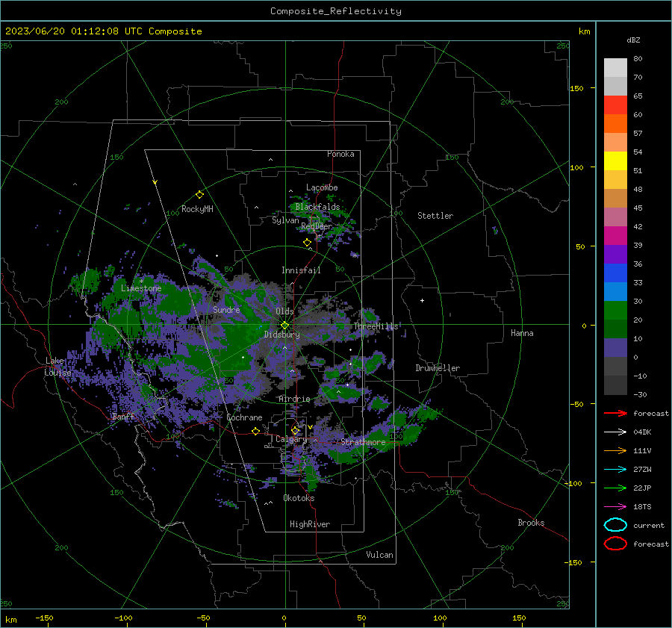Click the Calgary map label
This screenshot has height=628, width=672.
291,439
